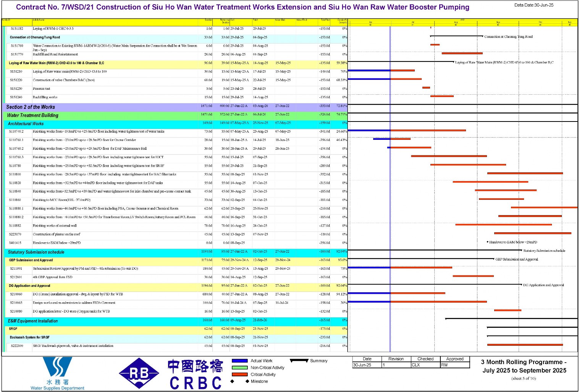Click 'Construction of planter on the roof'
The image size is (579, 392).
pos(57,234)
